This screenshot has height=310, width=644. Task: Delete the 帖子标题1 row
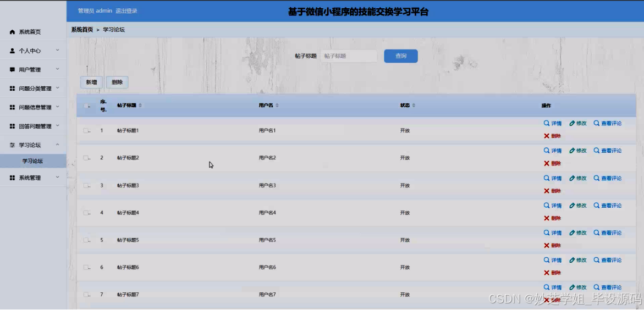click(552, 136)
